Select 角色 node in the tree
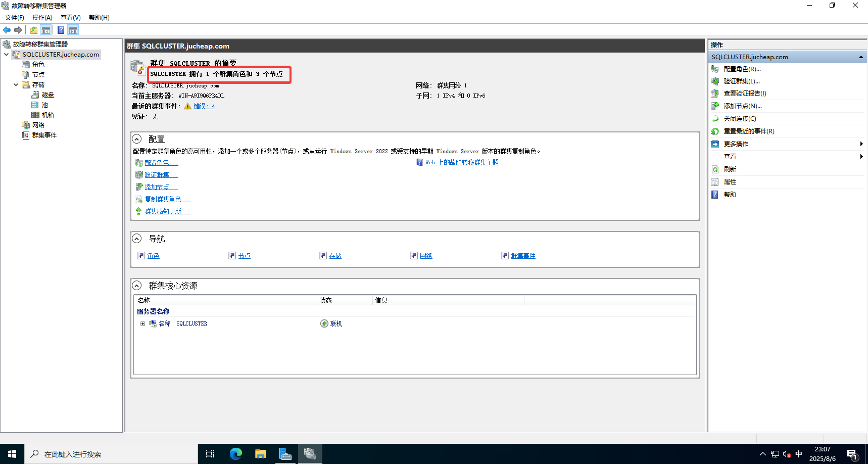 pos(38,64)
